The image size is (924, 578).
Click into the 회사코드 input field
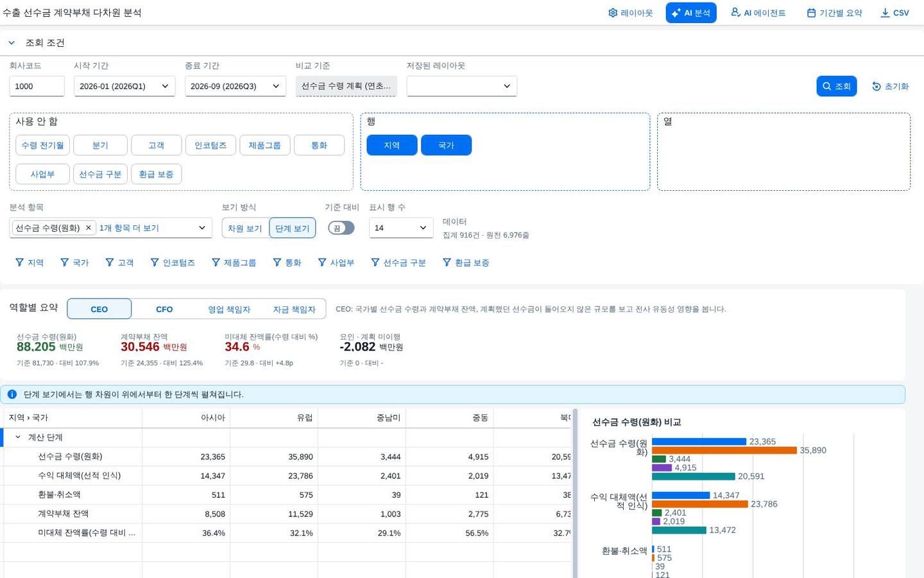[37, 86]
